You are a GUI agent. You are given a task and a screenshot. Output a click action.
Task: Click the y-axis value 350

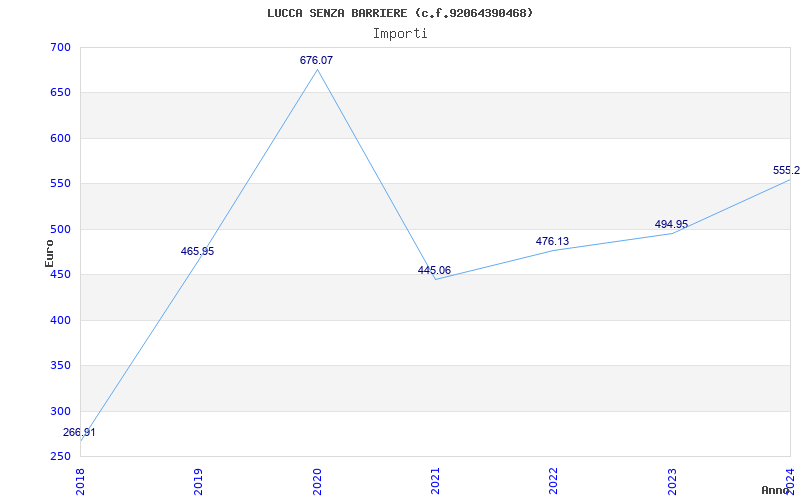(60, 366)
